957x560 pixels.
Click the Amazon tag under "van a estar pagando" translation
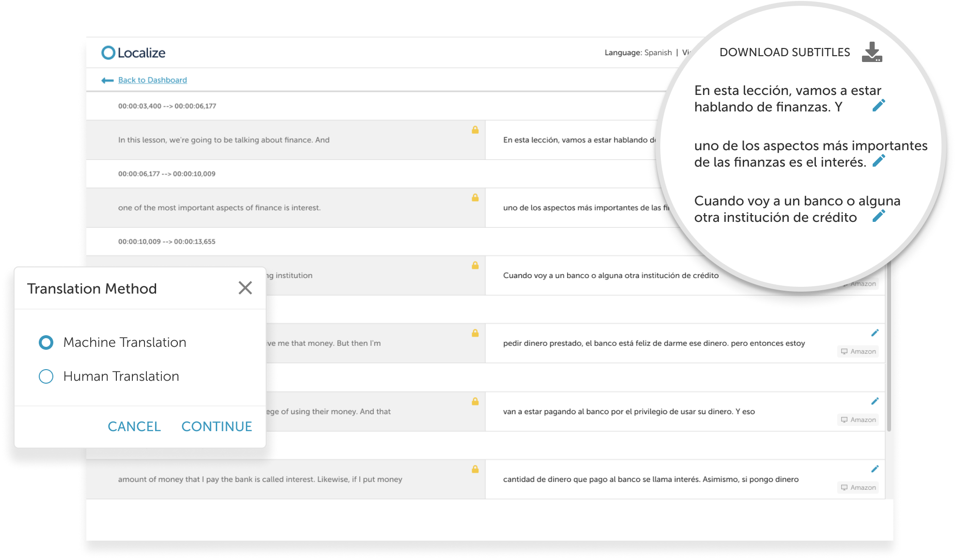858,420
